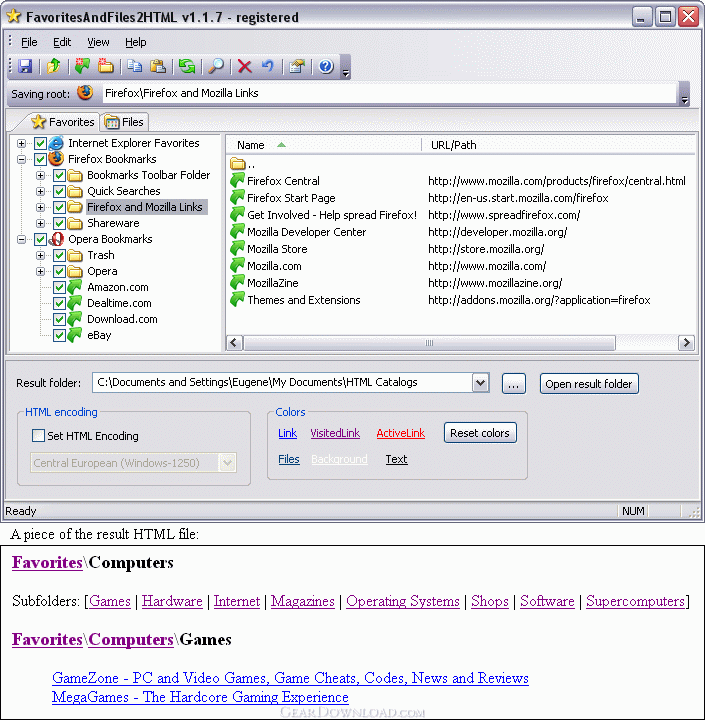The height and width of the screenshot is (720, 705).
Task: Click the Properties toolbar icon
Action: 297,66
